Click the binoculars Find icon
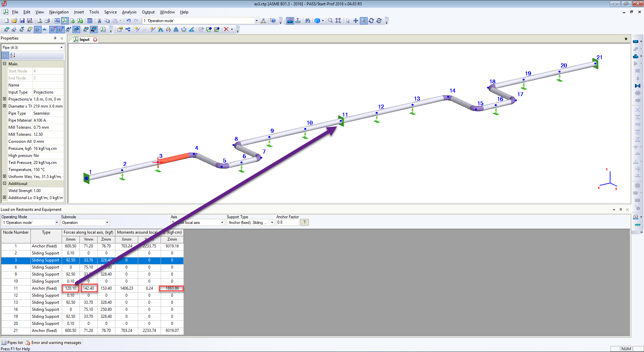Screen dimensions: 644x352 [307, 21]
